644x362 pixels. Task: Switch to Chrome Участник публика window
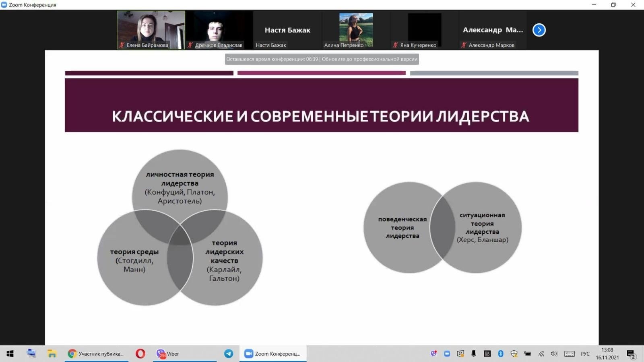point(97,354)
